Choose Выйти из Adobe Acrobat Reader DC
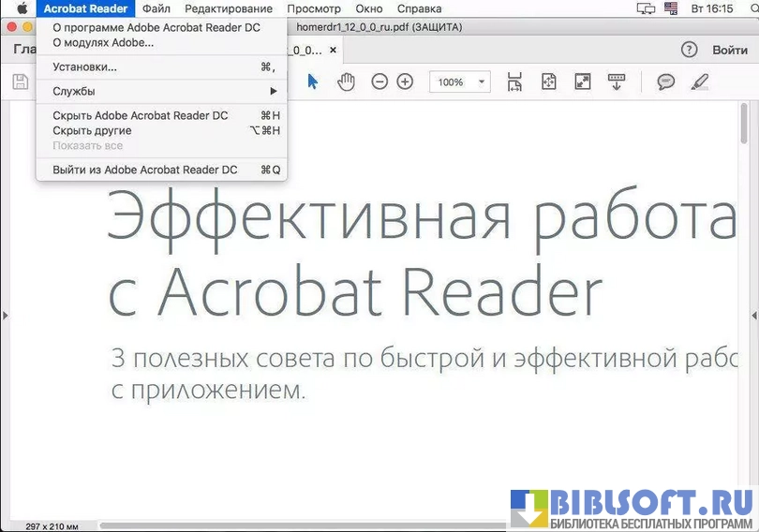This screenshot has width=759, height=532. (x=145, y=170)
